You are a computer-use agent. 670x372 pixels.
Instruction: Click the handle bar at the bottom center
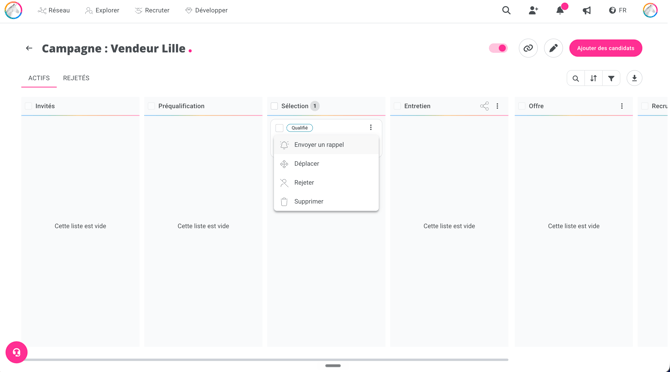click(333, 366)
